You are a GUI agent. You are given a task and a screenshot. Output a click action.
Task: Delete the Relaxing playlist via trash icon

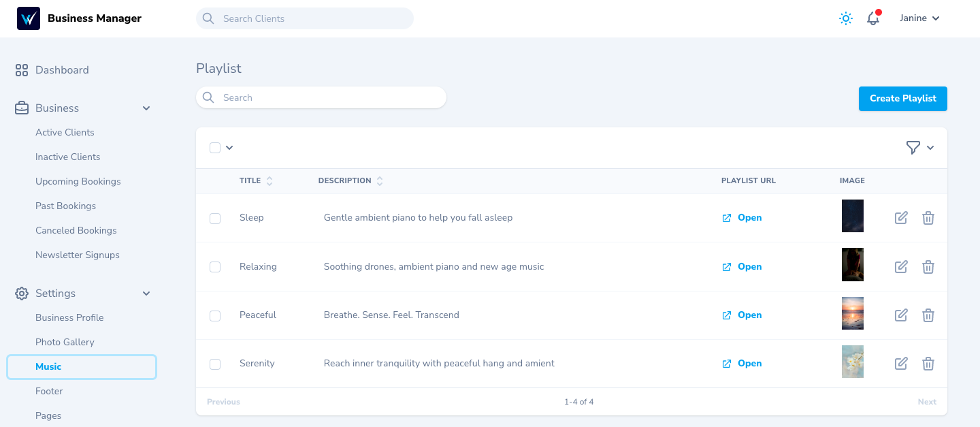[928, 266]
